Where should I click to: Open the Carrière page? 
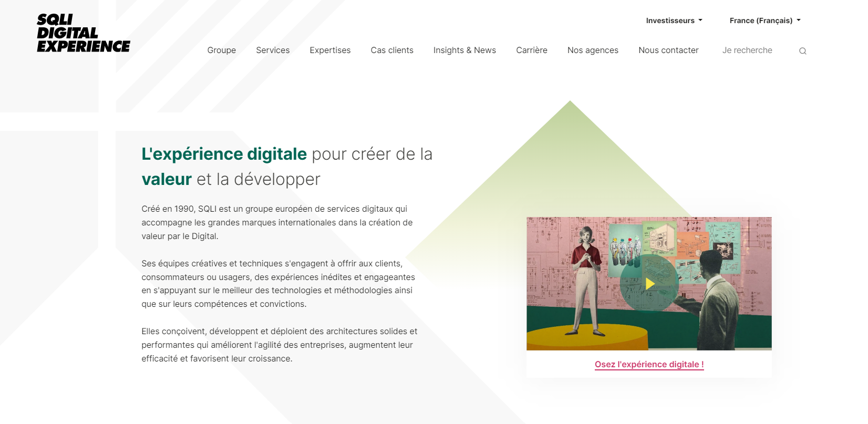point(531,50)
